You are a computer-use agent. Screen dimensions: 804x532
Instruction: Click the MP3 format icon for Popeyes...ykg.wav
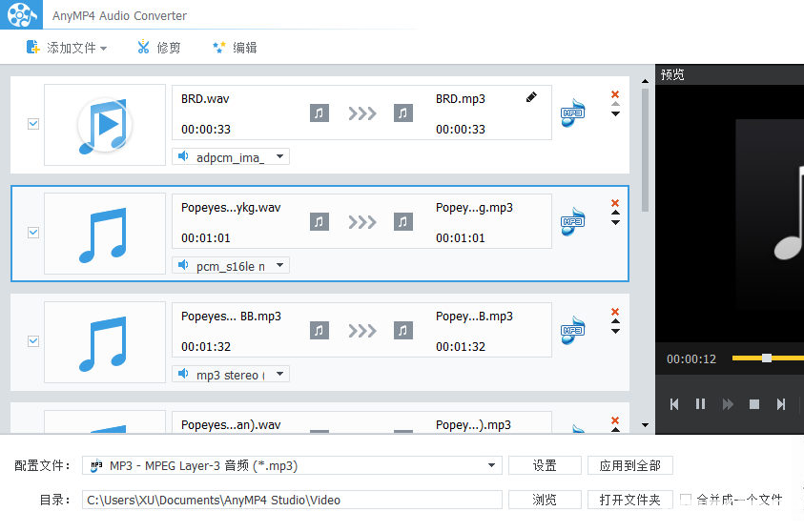pos(573,221)
